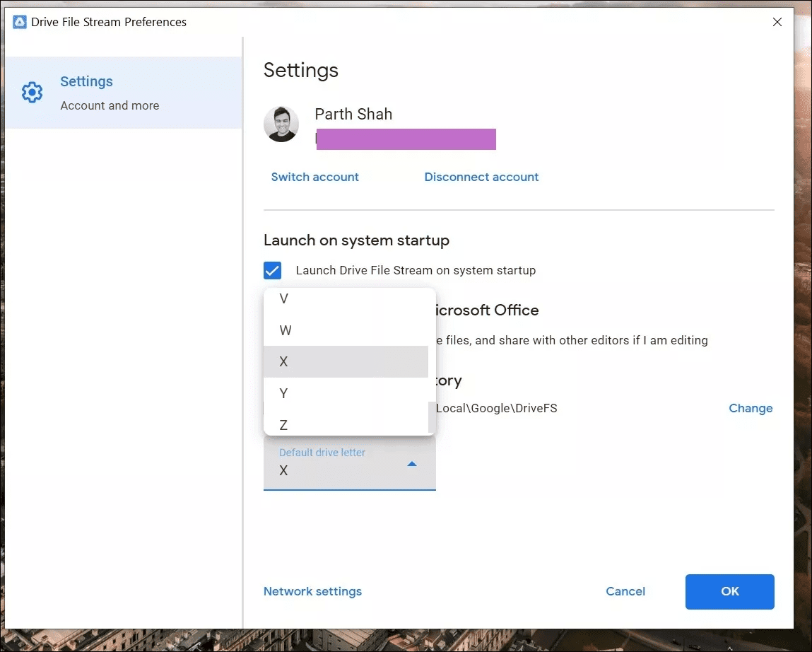812x652 pixels.
Task: Click the drive letter list scrollbar
Action: click(431, 417)
